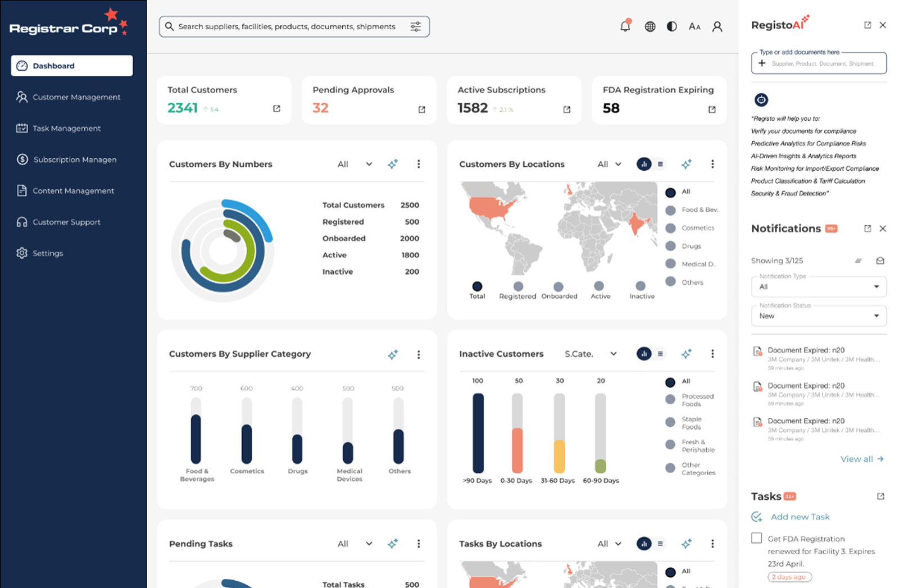Image resolution: width=899 pixels, height=588 pixels.
Task: Switch Customers By Locations to list view
Action: (x=660, y=164)
